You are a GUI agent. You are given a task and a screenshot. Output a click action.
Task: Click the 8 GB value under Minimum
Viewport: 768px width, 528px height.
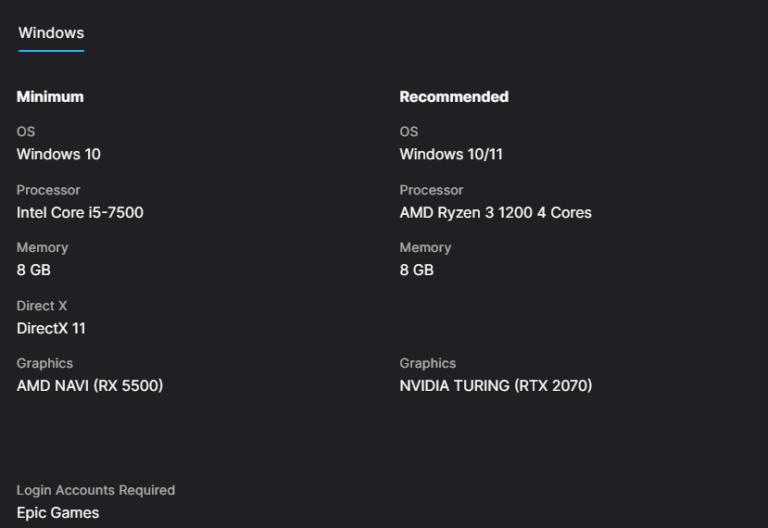pyautogui.click(x=33, y=270)
